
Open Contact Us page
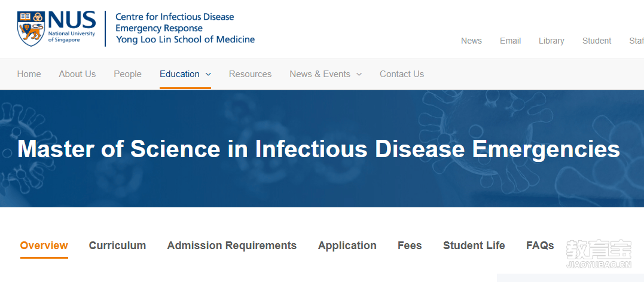[402, 74]
